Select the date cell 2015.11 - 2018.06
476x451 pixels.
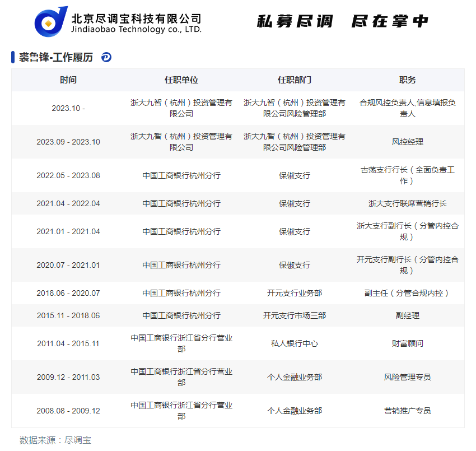click(x=68, y=315)
